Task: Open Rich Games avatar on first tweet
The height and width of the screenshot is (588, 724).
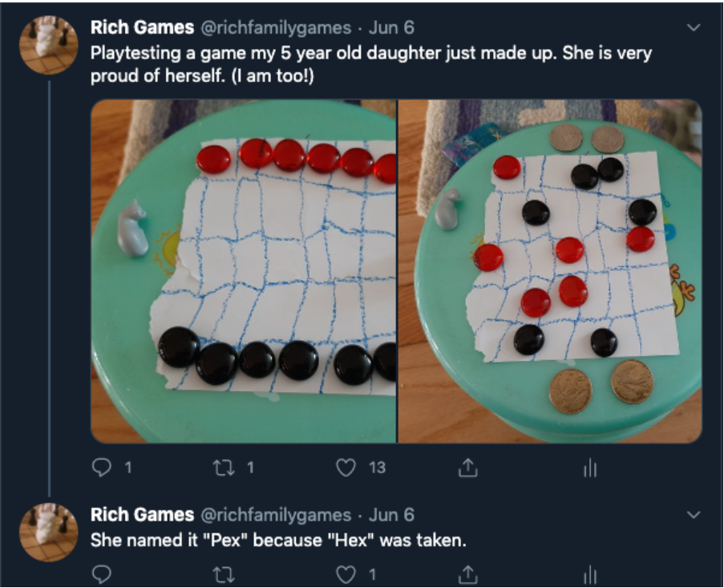Action: [48, 45]
